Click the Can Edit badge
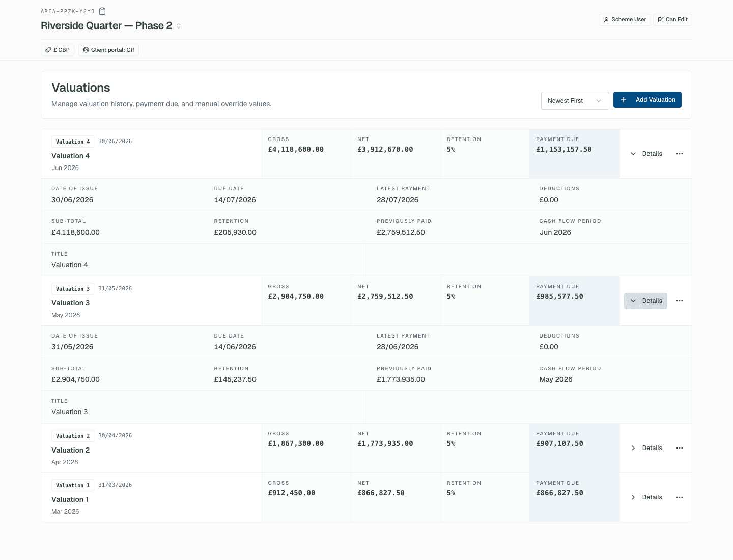 (x=672, y=20)
